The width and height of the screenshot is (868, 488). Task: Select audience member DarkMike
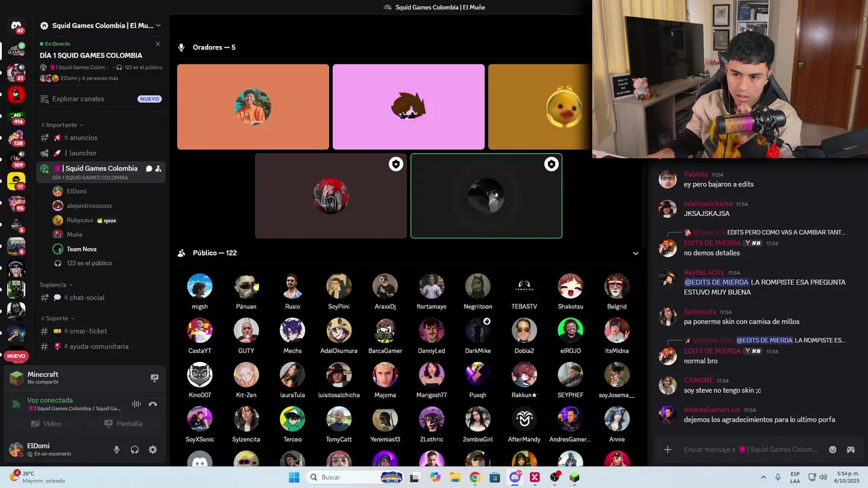[478, 335]
